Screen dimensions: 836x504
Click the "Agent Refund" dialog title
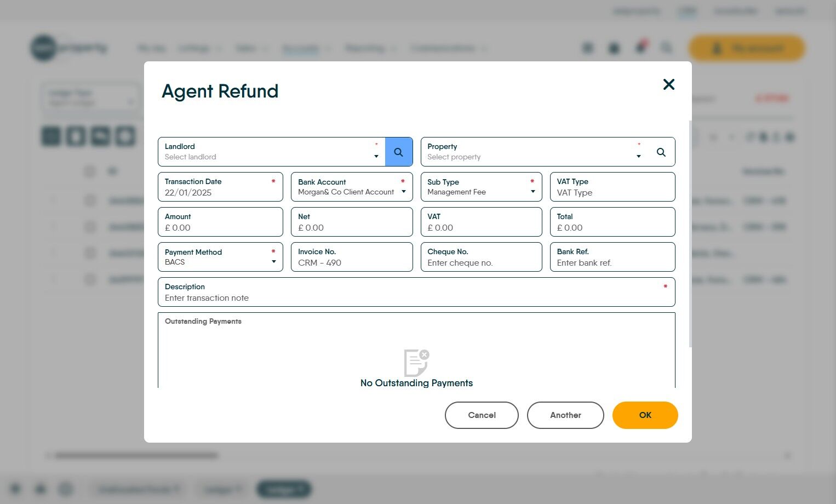pyautogui.click(x=220, y=91)
